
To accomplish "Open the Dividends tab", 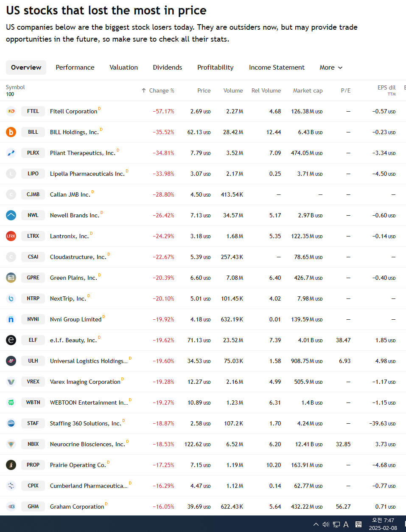I will point(168,68).
